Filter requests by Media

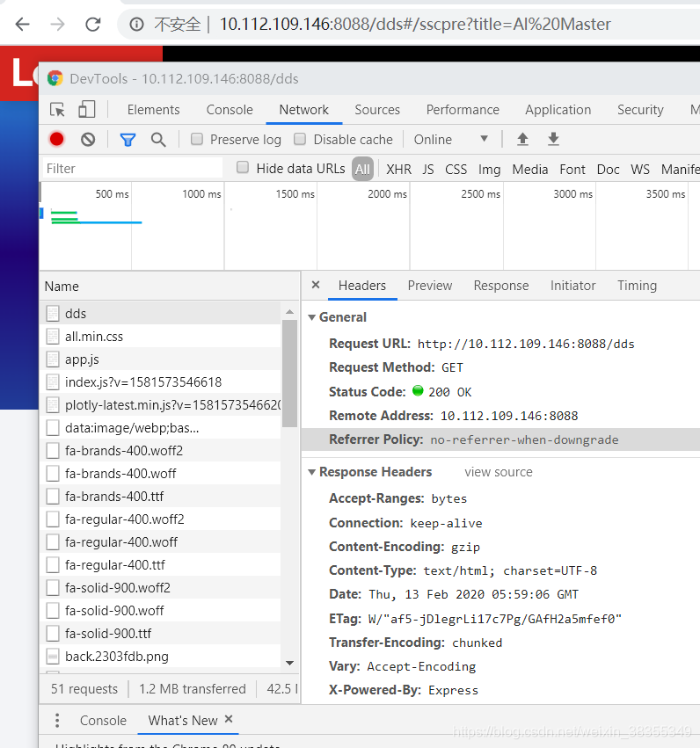pyautogui.click(x=530, y=170)
